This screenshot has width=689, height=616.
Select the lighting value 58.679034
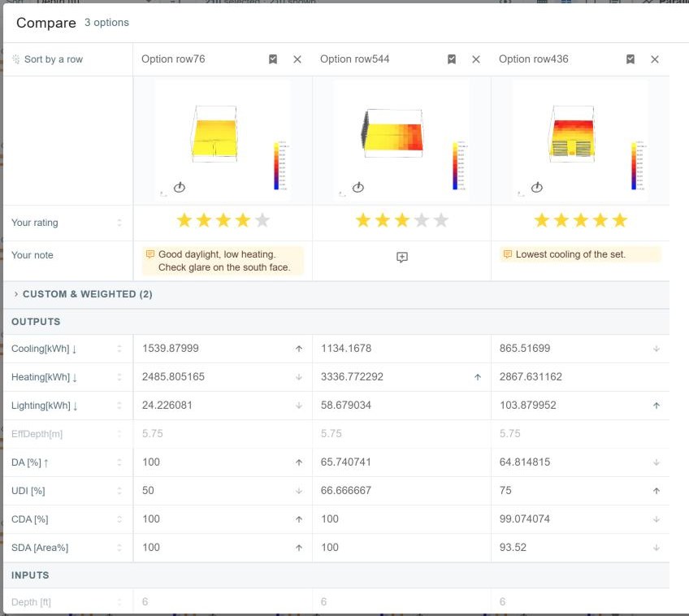(x=346, y=405)
